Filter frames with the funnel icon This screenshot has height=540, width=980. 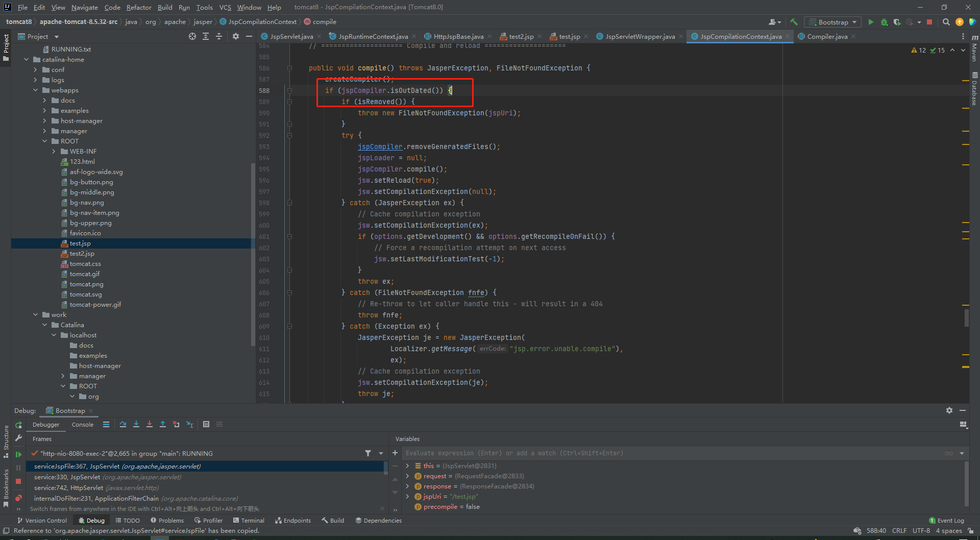(367, 453)
